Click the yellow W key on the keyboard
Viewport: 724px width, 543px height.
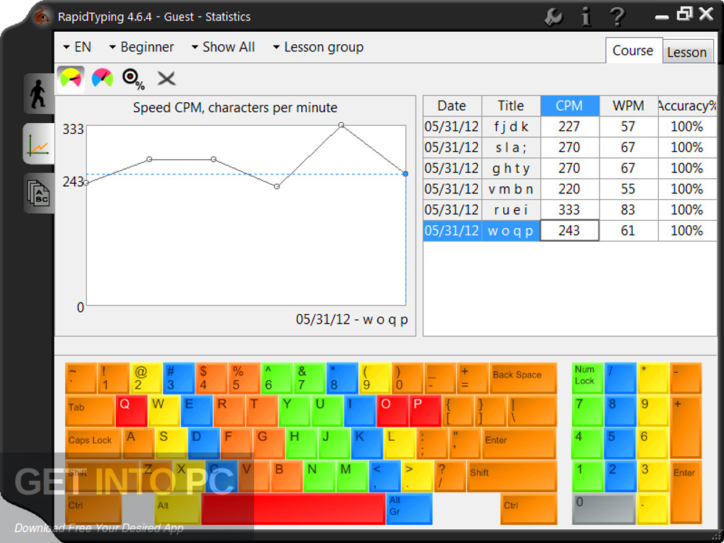point(164,410)
